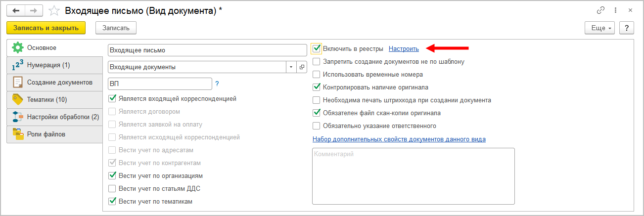This screenshot has height=216, width=644.
Task: Open the selected document group form icon
Action: tap(302, 67)
